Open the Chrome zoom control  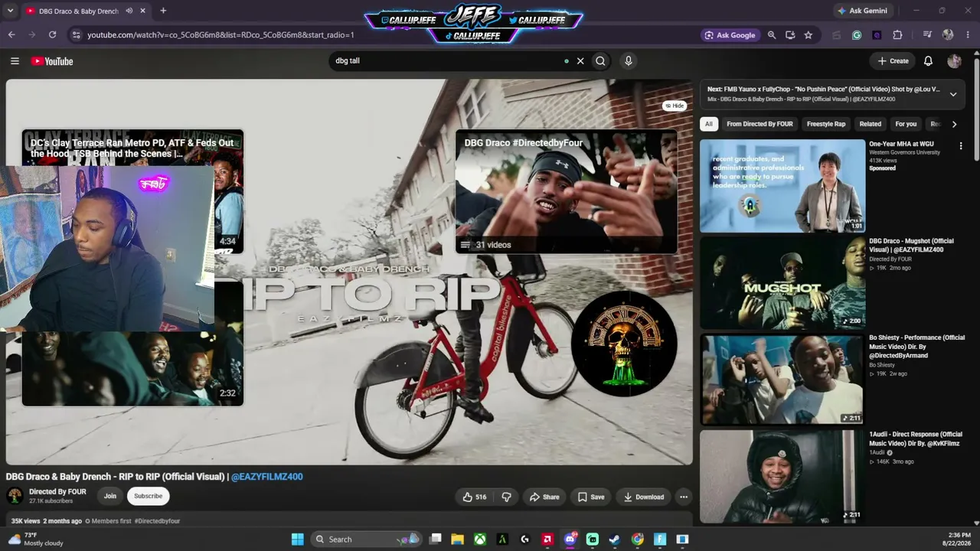(772, 34)
